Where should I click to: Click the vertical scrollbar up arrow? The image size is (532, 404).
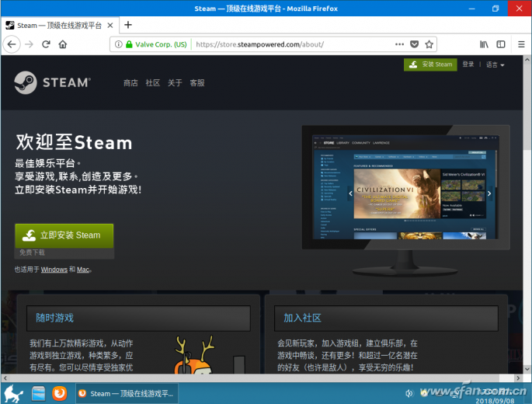pyautogui.click(x=527, y=59)
